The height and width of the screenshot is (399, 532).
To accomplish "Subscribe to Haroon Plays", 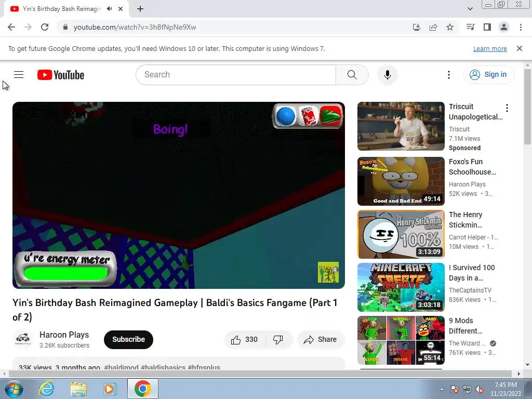I will [x=128, y=340].
